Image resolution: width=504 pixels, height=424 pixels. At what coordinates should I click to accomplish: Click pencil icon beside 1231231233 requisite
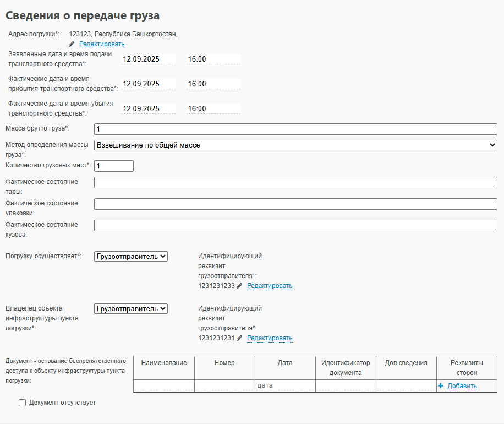coord(239,286)
